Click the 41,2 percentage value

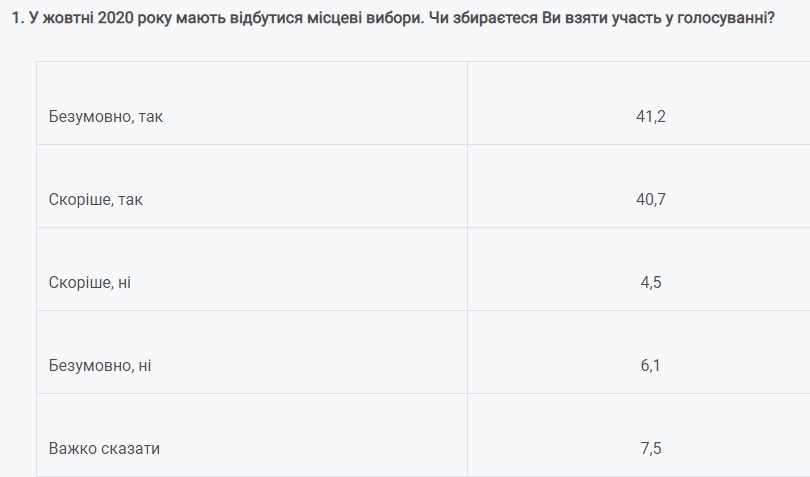(x=650, y=116)
